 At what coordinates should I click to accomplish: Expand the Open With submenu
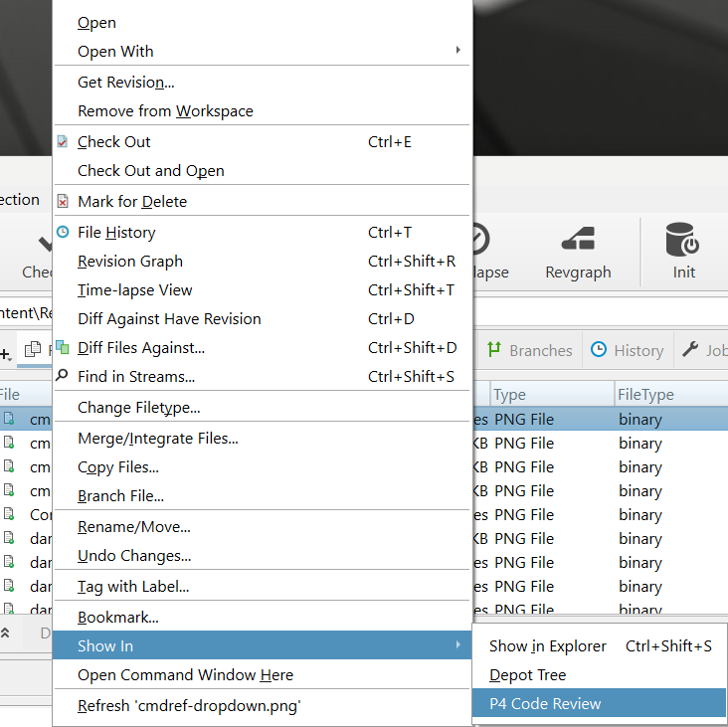[x=457, y=51]
